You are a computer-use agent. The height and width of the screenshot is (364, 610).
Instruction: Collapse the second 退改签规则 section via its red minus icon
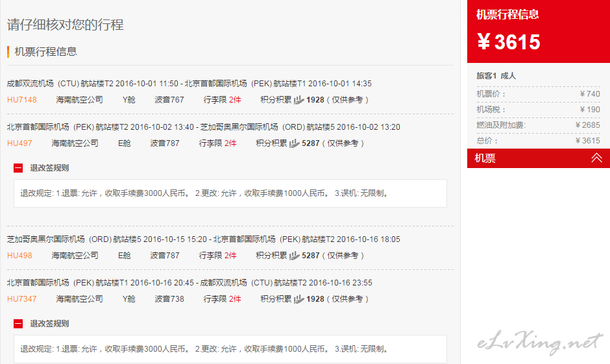(x=18, y=324)
